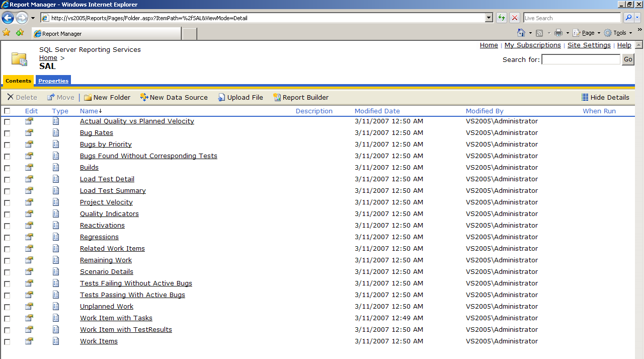Toggle the select-all checkbox in header
Image resolution: width=644 pixels, height=359 pixels.
[x=7, y=111]
